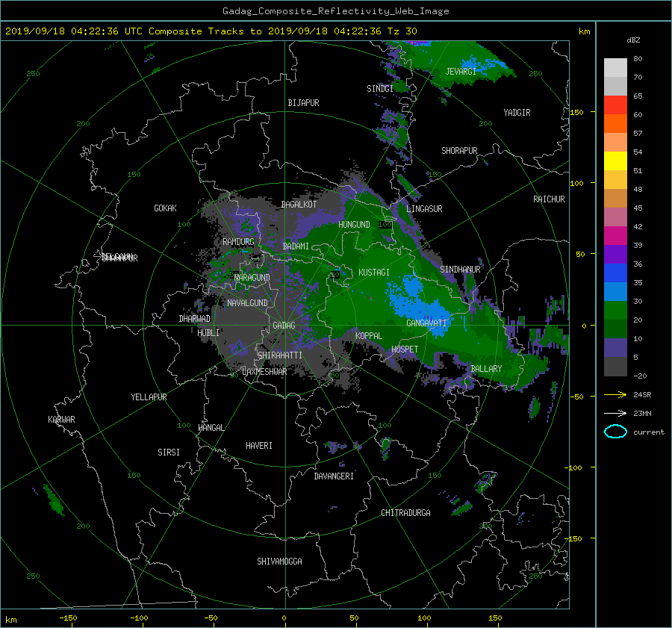Click the SINDHANUR city label
This screenshot has width=672, height=628.
click(460, 270)
